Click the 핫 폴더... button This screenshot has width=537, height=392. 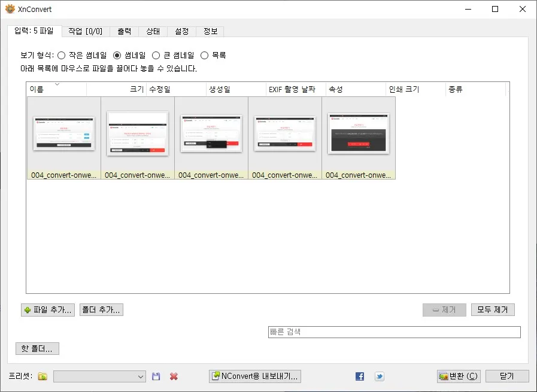point(37,348)
